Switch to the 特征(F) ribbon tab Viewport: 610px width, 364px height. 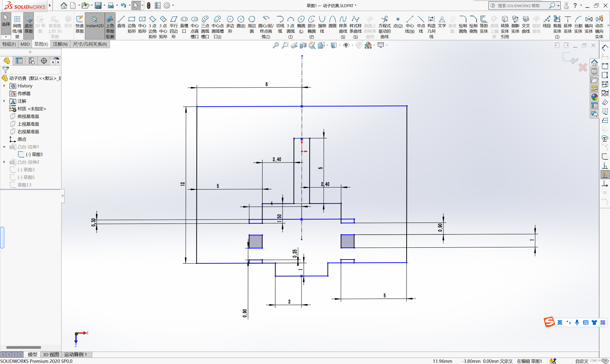9,44
